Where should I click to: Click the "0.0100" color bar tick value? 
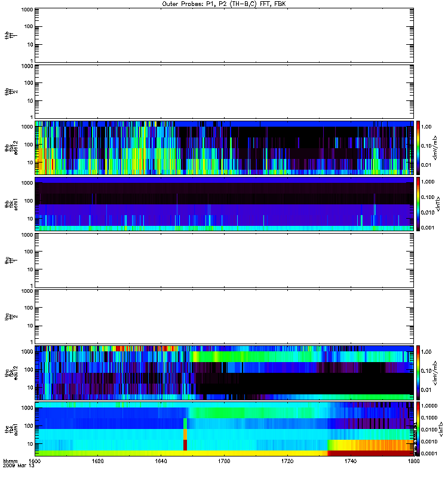429,430
